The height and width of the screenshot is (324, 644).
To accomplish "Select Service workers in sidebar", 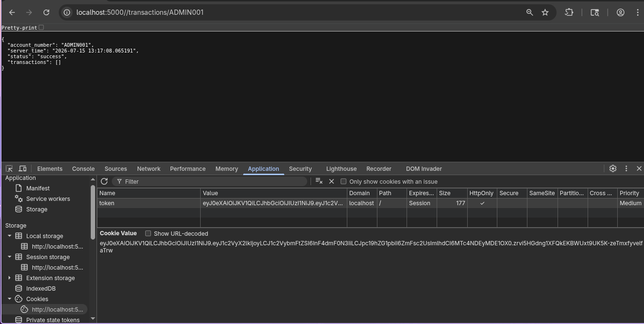I will click(48, 199).
